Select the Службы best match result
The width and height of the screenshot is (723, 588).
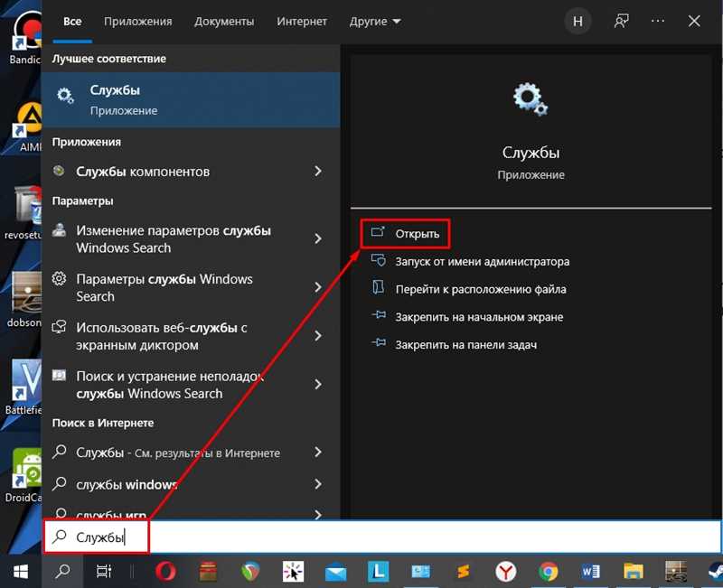click(x=191, y=99)
